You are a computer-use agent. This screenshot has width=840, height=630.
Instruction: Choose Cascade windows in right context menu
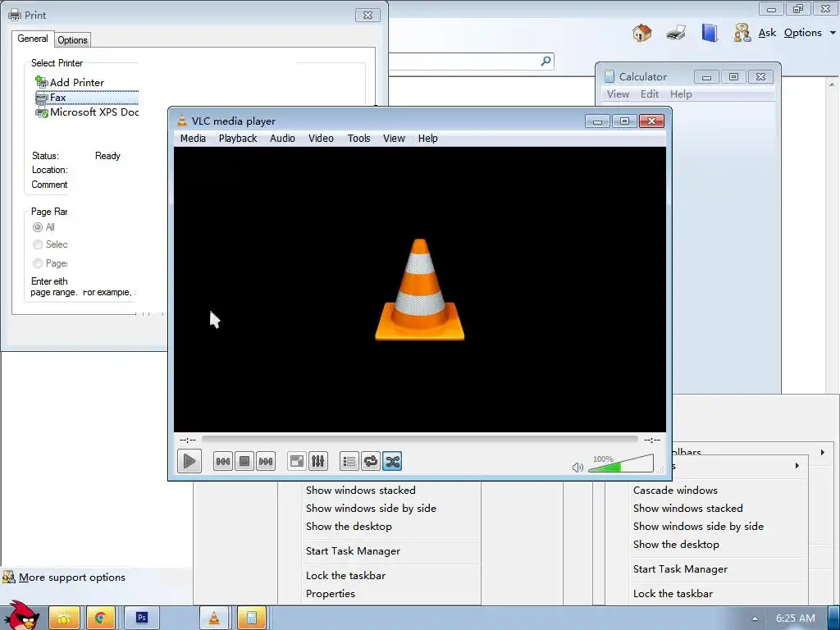(675, 491)
